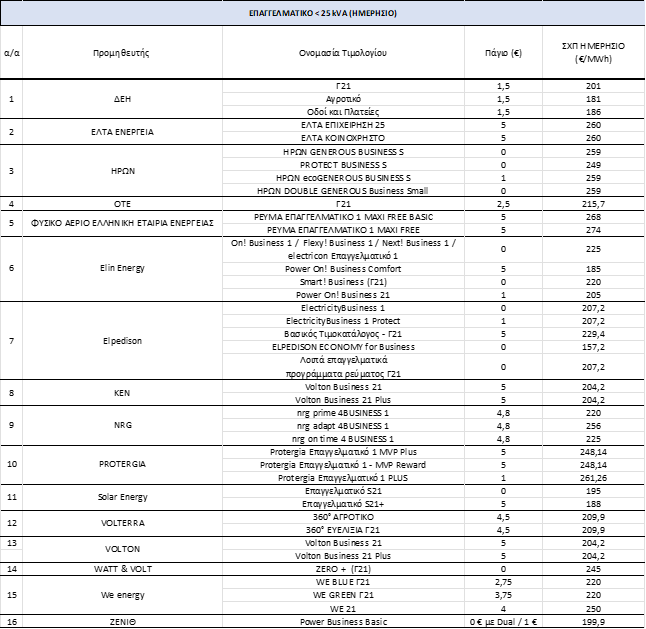Image resolution: width=646 pixels, height=629 pixels.
Task: Select the Οδοί και Πλατείες tariff cell
Action: pyautogui.click(x=343, y=112)
